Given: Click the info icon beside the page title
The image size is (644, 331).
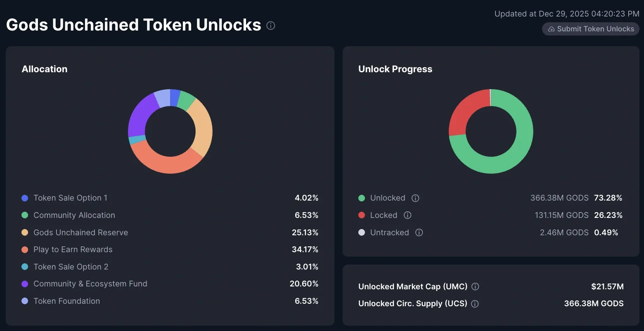Looking at the screenshot, I should 270,26.
